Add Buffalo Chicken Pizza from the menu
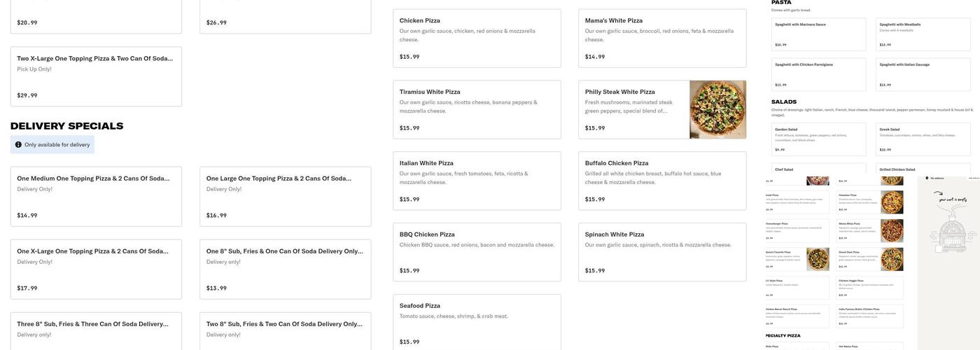This screenshot has height=350, width=980. [x=662, y=181]
